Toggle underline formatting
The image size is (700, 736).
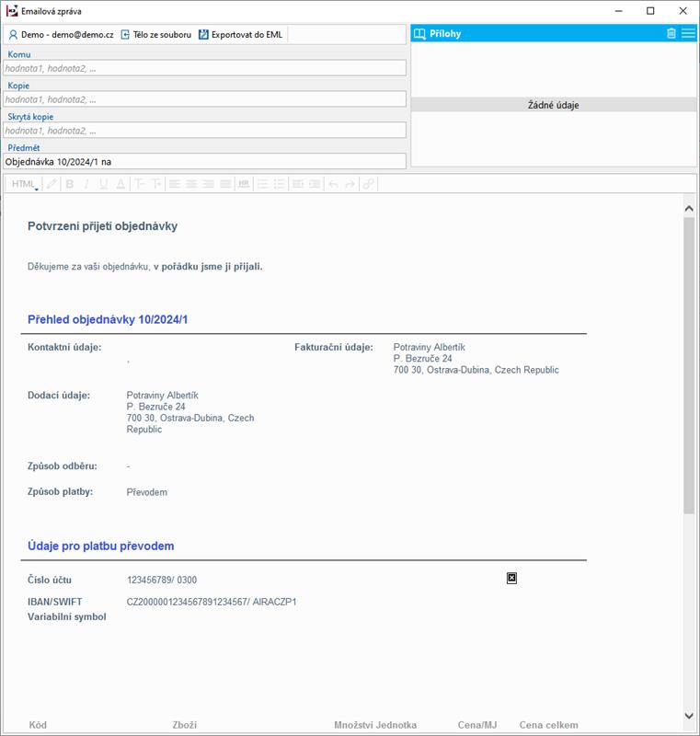pyautogui.click(x=103, y=184)
